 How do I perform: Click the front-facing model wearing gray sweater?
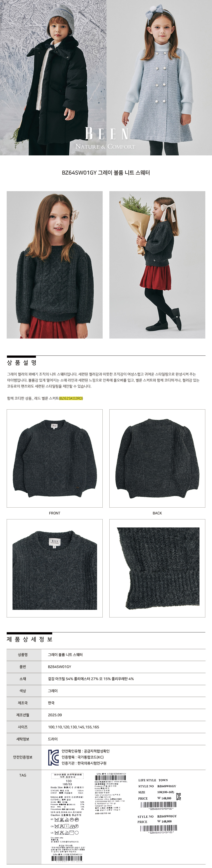pos(54,265)
